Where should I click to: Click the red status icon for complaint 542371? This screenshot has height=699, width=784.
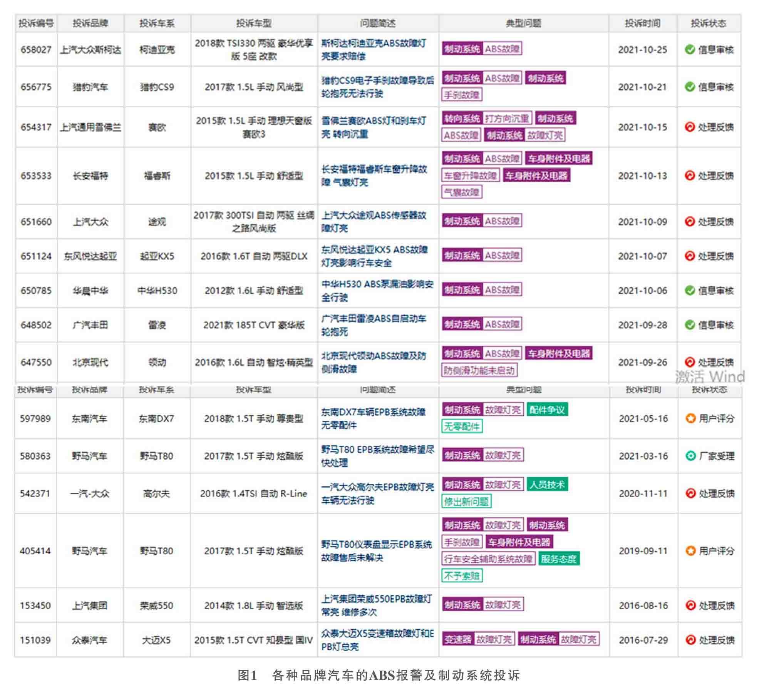(690, 493)
